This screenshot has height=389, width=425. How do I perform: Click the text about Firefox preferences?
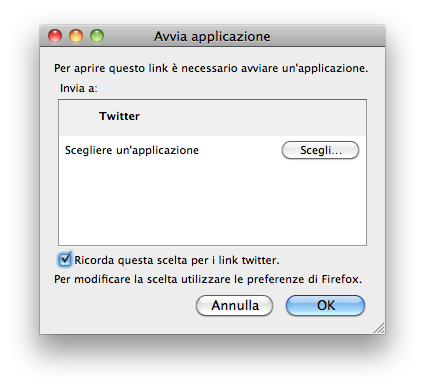tap(208, 279)
